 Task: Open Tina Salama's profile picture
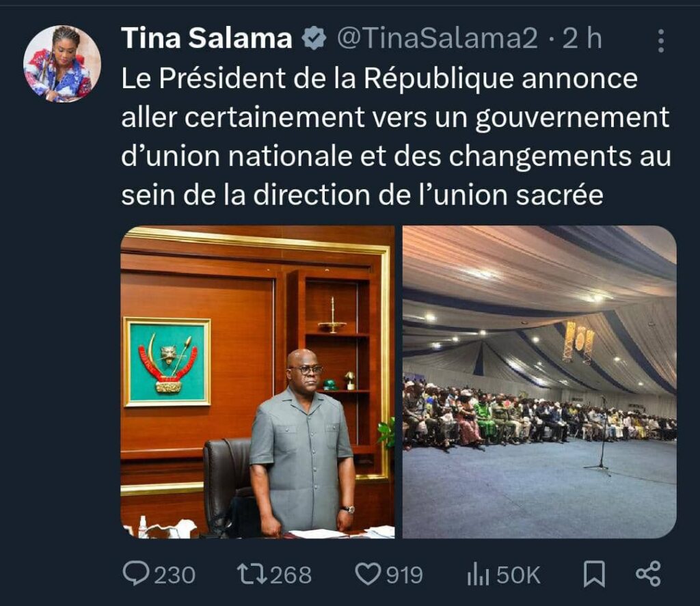(x=62, y=64)
